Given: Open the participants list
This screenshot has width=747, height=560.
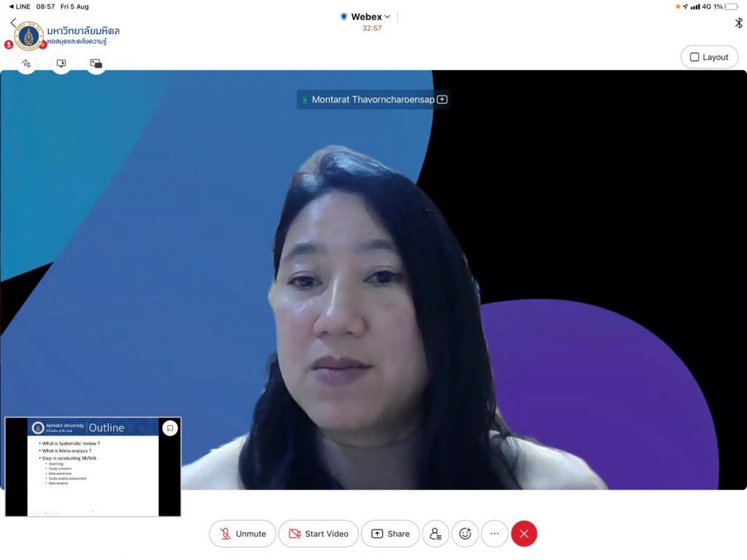Looking at the screenshot, I should coord(436,534).
